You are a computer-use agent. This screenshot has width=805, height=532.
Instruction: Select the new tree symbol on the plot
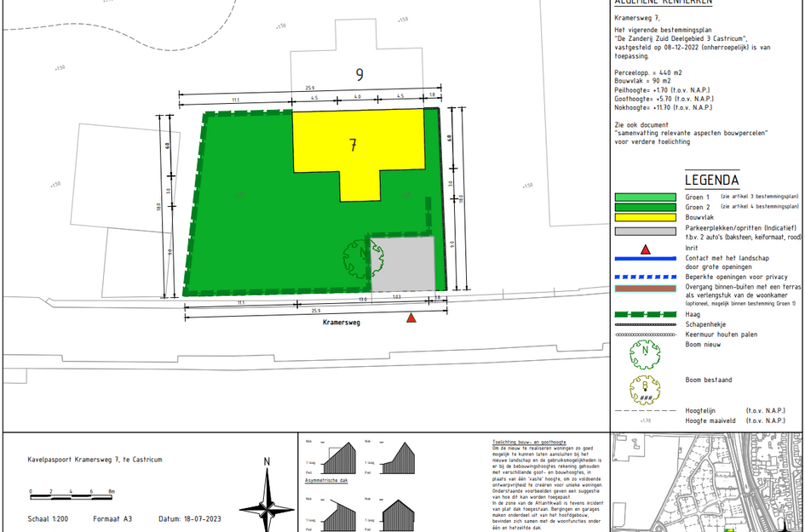[363, 258]
